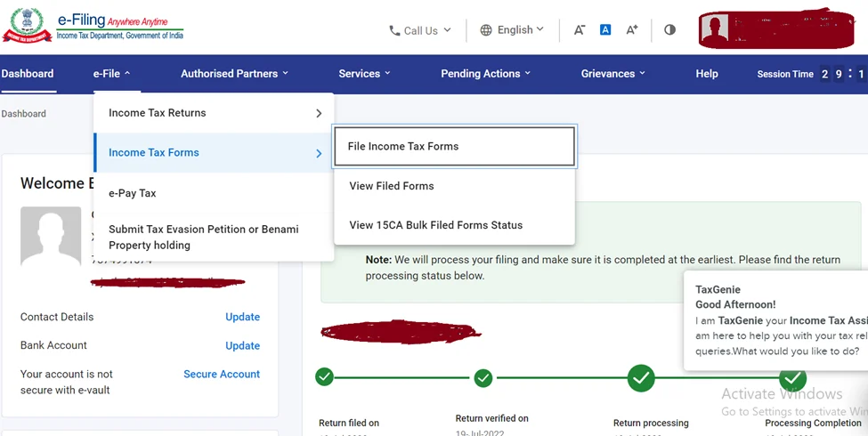Click 'Your account is not secure with e-vault' text
Viewport: 868px width, 436px height.
pyautogui.click(x=67, y=382)
